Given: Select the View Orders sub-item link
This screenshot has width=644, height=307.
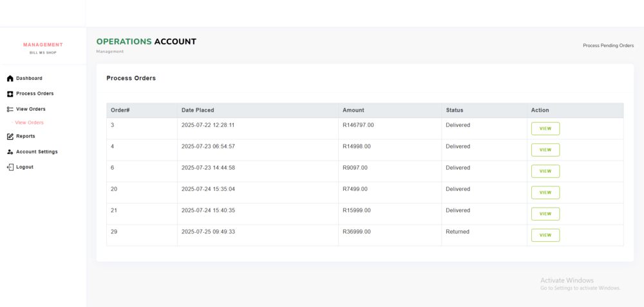Looking at the screenshot, I should [29, 123].
